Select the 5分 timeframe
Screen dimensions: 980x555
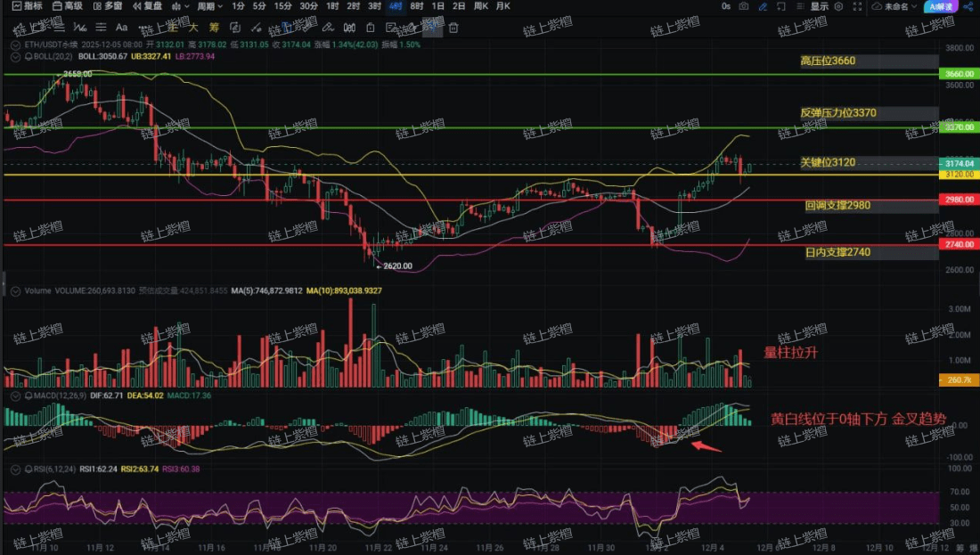[259, 6]
